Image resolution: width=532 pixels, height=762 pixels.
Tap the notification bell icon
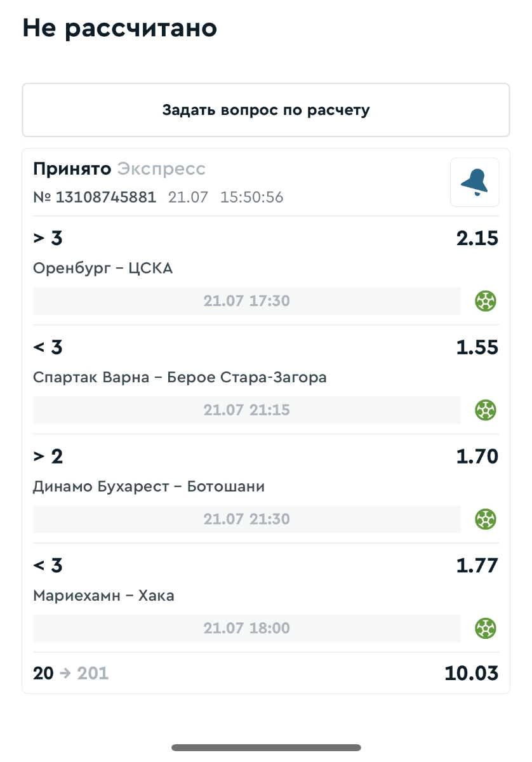coord(474,182)
